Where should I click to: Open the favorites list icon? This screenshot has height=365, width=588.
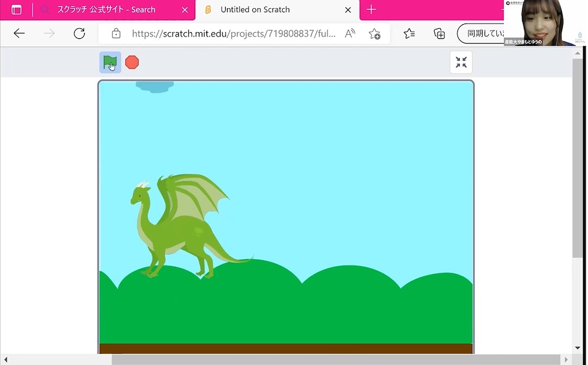click(409, 34)
